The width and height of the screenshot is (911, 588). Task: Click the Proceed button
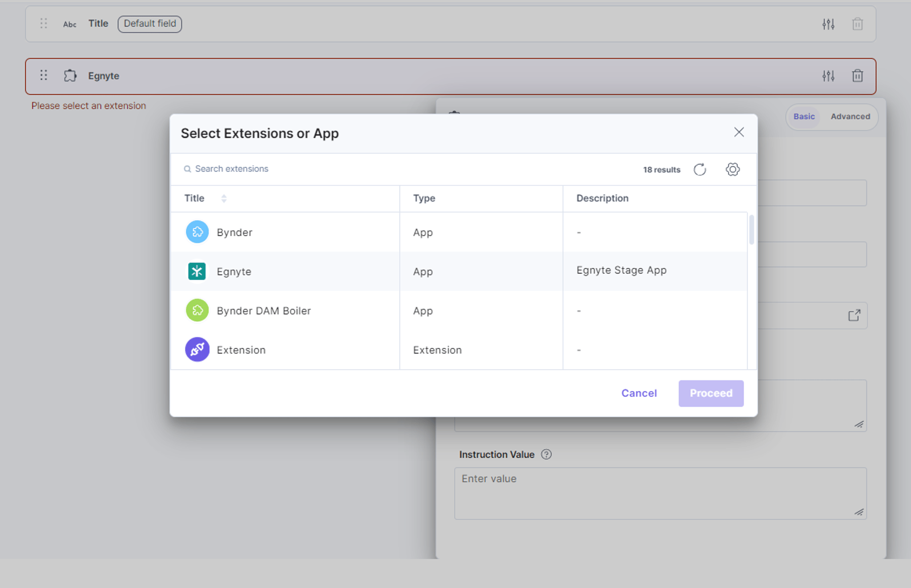click(711, 393)
